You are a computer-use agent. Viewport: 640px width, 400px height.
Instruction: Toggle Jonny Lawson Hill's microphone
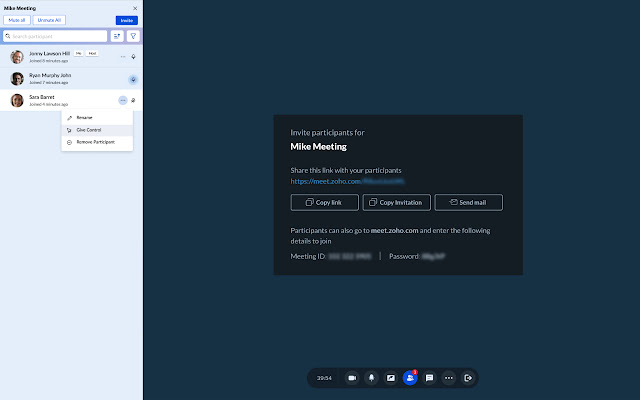pyautogui.click(x=134, y=57)
